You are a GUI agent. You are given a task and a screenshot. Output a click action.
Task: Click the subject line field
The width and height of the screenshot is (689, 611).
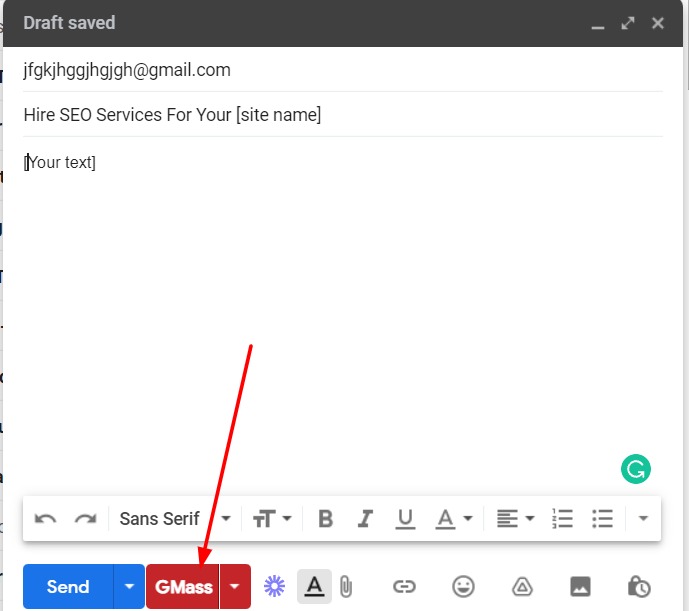[x=343, y=115]
